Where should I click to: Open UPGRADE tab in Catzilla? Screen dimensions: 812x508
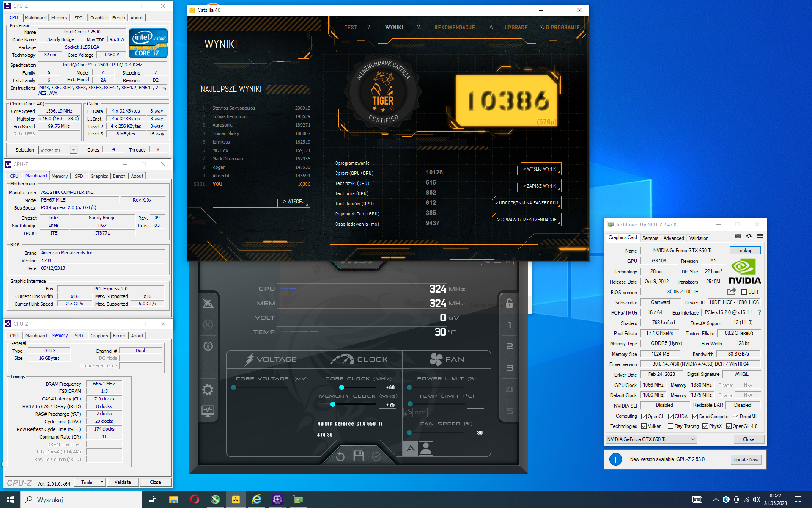(x=516, y=28)
